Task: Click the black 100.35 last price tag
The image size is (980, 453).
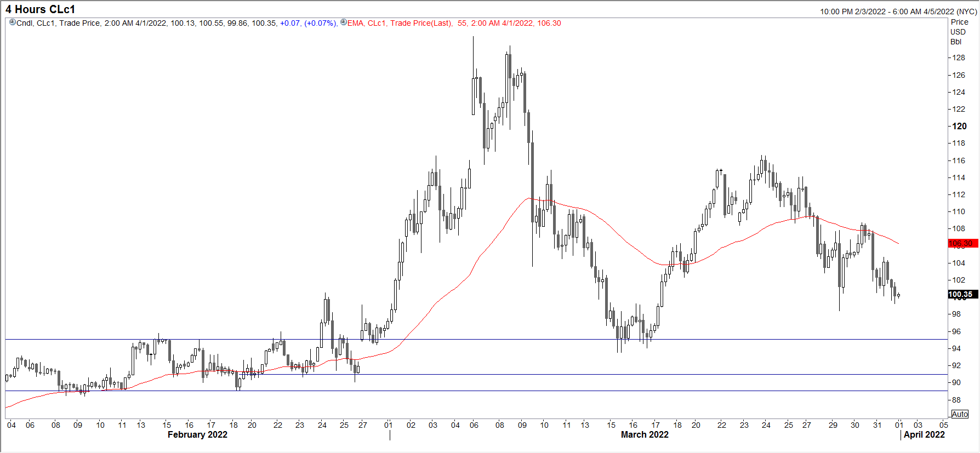Action: pyautogui.click(x=962, y=294)
